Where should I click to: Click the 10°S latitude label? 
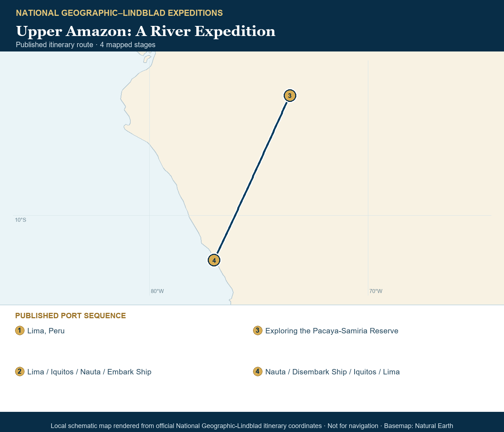21,220
